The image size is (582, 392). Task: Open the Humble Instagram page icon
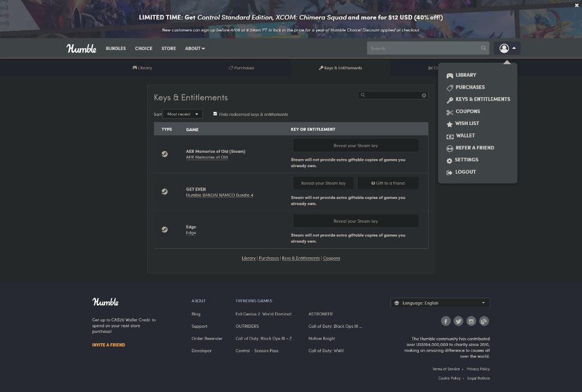[471, 321]
